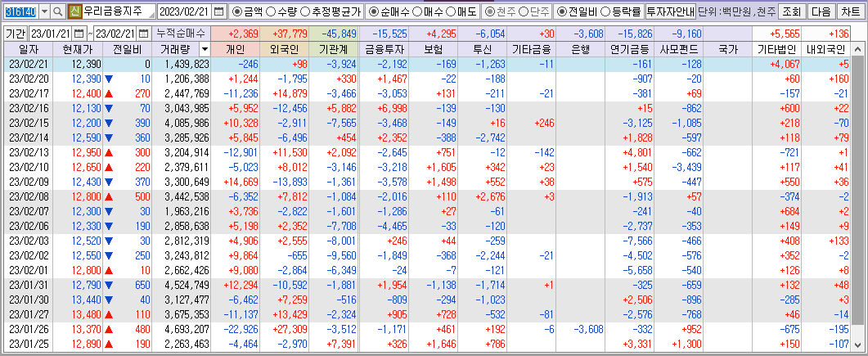Viewport: 868px width, 356px height.
Task: Click the 내외국인 column header
Action: tap(826, 50)
